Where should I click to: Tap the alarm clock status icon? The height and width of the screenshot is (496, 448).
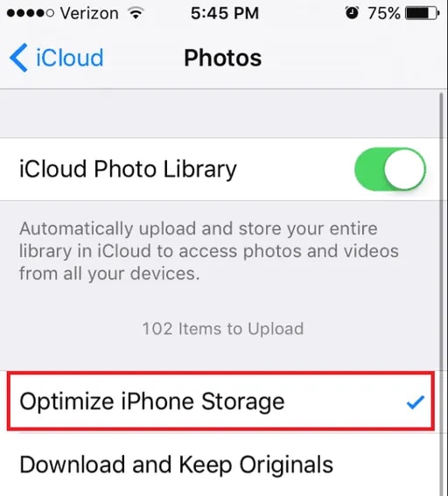(x=352, y=13)
